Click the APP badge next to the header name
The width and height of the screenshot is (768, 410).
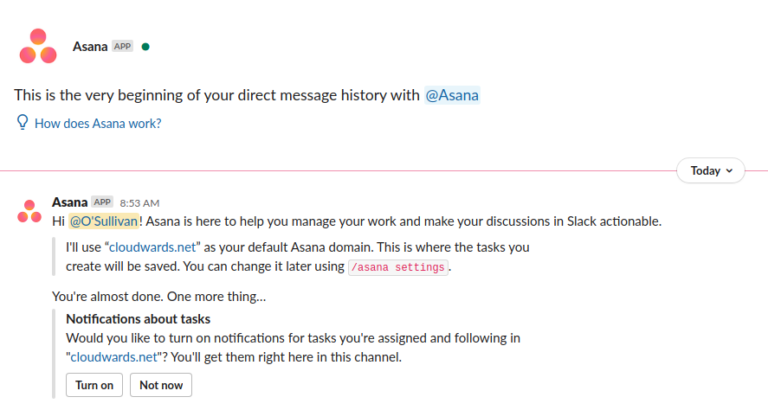[122, 46]
